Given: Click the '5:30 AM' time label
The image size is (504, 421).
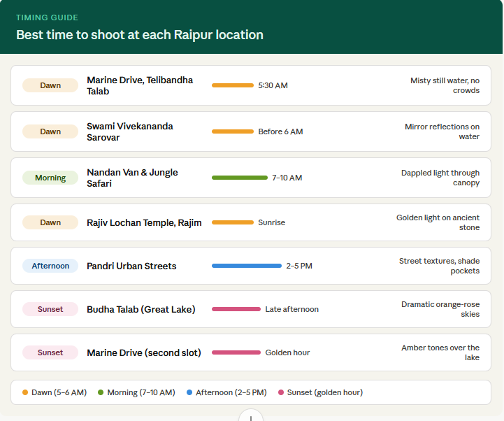Looking at the screenshot, I should click(273, 85).
